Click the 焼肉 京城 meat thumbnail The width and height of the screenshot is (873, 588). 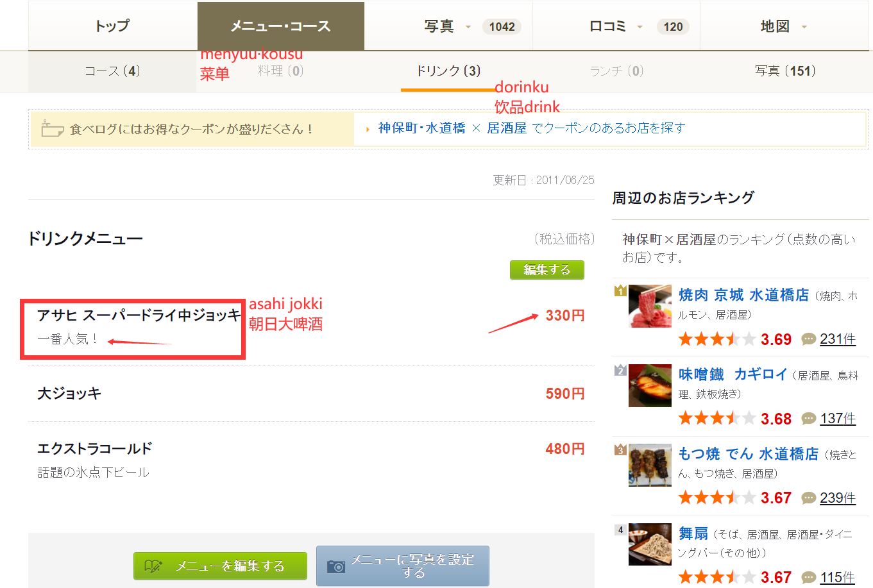[650, 307]
